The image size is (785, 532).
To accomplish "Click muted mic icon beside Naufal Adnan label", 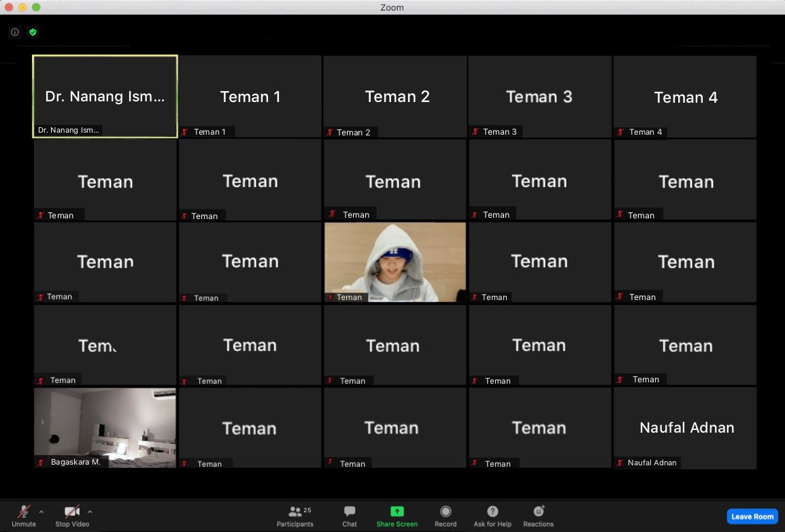I will click(x=620, y=463).
